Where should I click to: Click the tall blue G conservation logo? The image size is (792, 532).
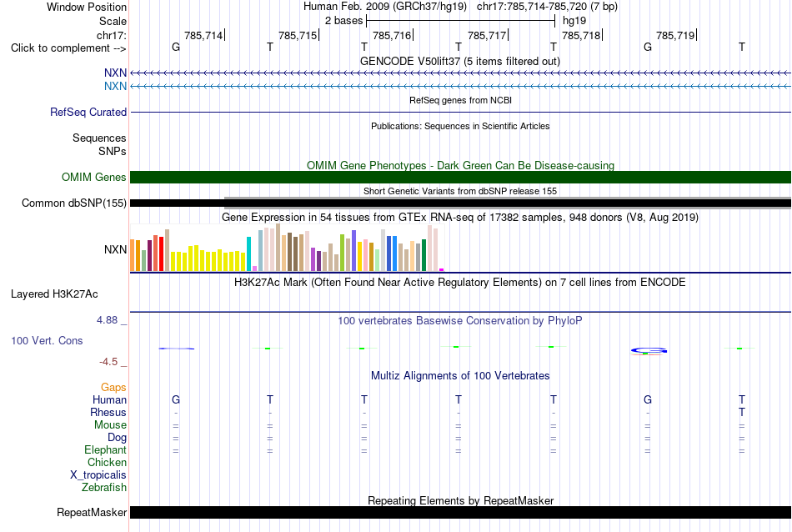point(649,350)
